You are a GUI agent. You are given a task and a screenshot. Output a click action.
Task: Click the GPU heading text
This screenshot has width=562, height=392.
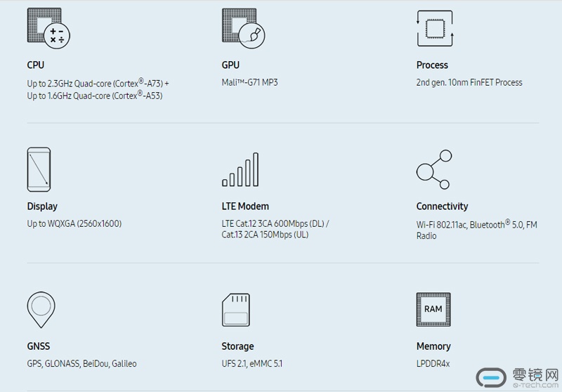tap(230, 65)
